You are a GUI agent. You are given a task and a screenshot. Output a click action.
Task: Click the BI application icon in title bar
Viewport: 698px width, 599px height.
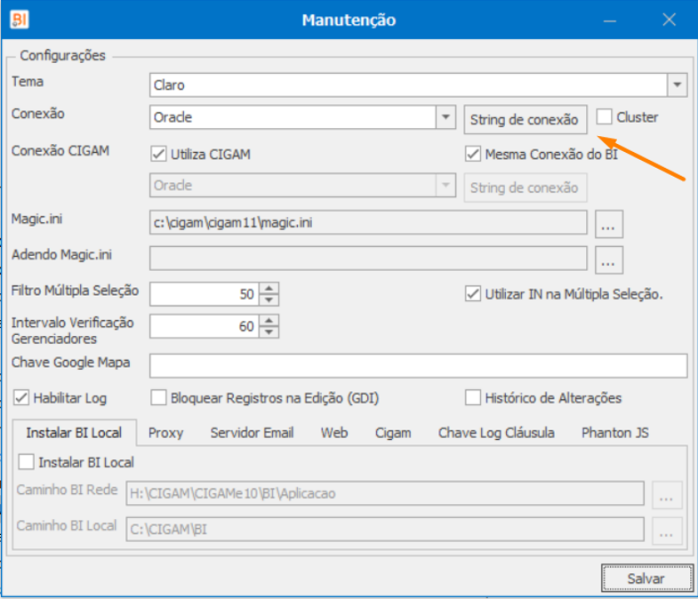click(x=19, y=20)
